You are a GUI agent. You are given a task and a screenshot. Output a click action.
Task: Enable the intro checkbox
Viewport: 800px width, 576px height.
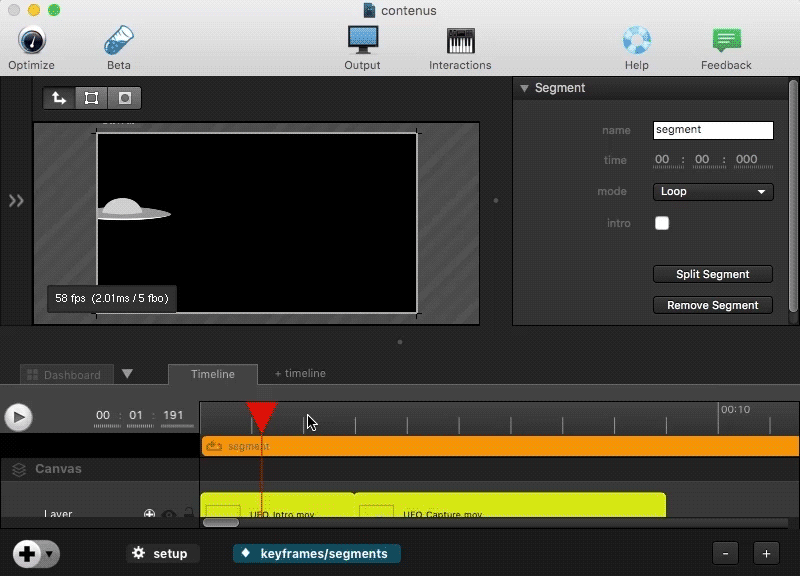coord(662,223)
